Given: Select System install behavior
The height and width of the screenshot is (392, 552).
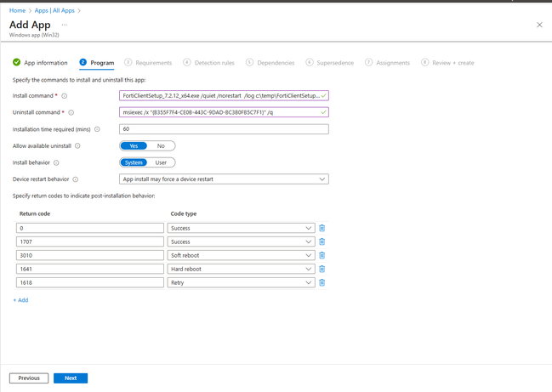Looking at the screenshot, I should point(134,162).
